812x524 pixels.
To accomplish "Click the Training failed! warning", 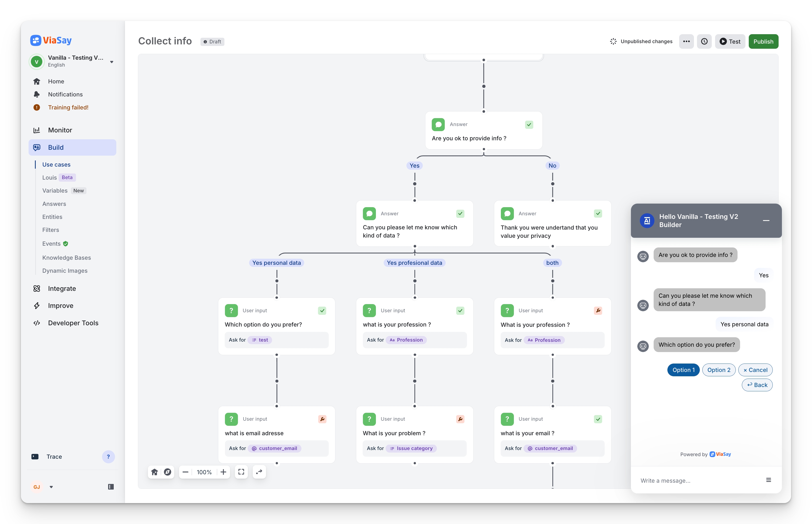I will pos(68,107).
